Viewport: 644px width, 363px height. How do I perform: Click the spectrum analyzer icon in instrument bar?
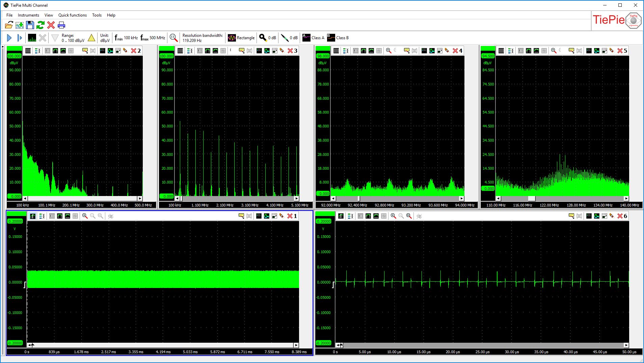point(32,38)
